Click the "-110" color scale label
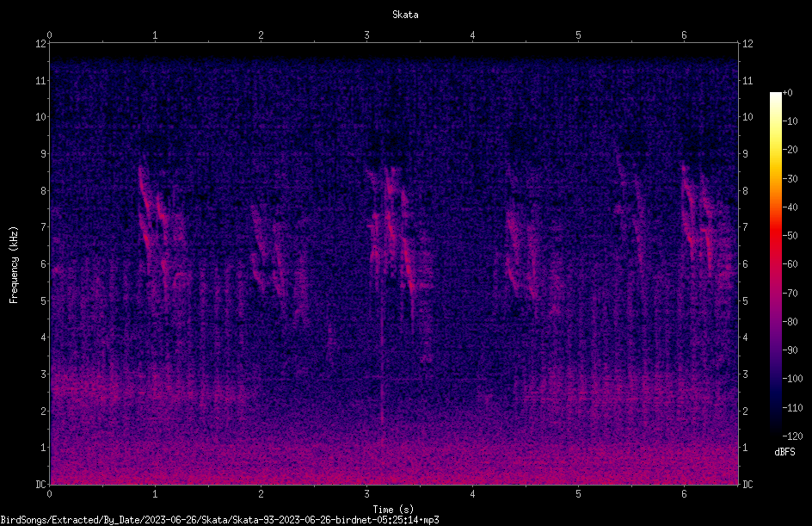This screenshot has width=812, height=526. [x=792, y=408]
